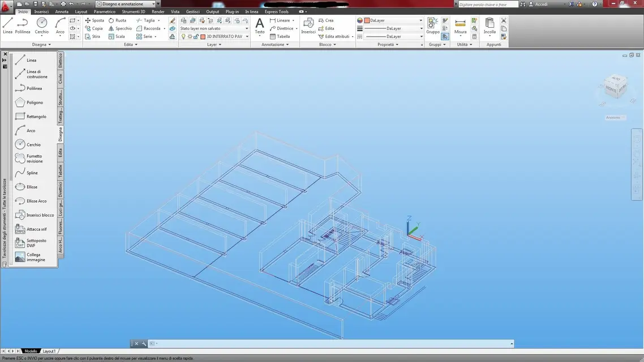Select the Linea tool in the ribbon
This screenshot has width=644, height=362.
pyautogui.click(x=7, y=25)
